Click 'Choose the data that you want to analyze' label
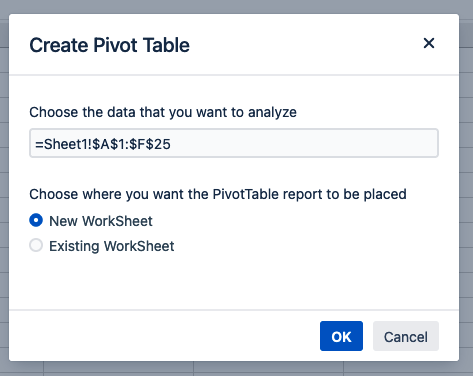The width and height of the screenshot is (473, 376). pos(163,112)
